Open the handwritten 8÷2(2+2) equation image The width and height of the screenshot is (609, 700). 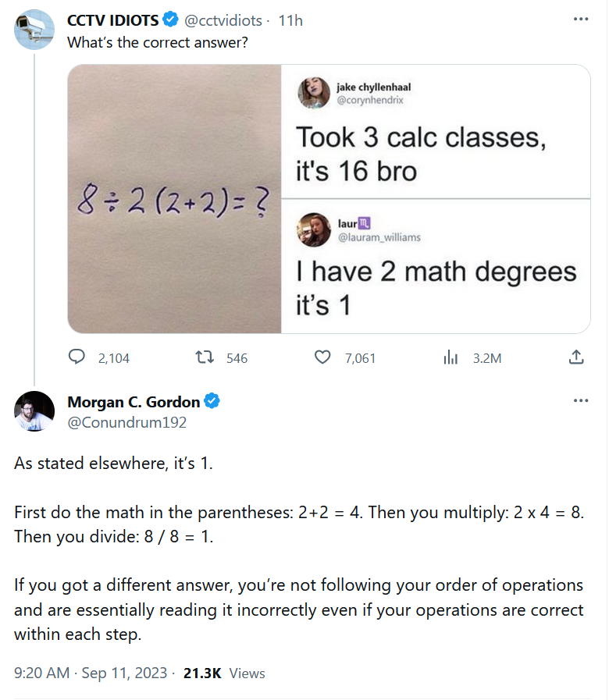pyautogui.click(x=174, y=199)
